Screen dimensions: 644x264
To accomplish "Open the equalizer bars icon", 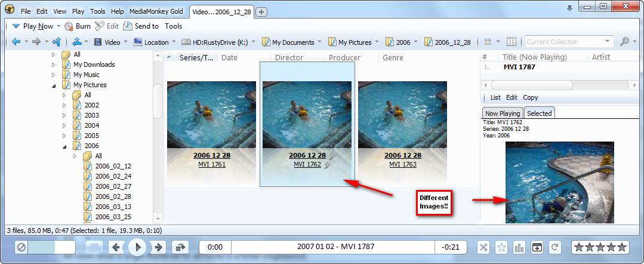I will pos(519,247).
